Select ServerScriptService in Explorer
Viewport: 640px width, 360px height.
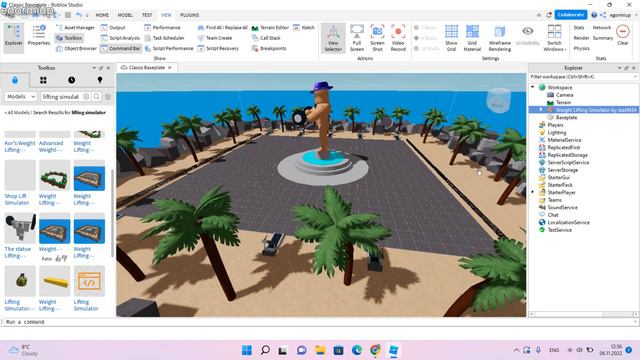click(x=568, y=162)
